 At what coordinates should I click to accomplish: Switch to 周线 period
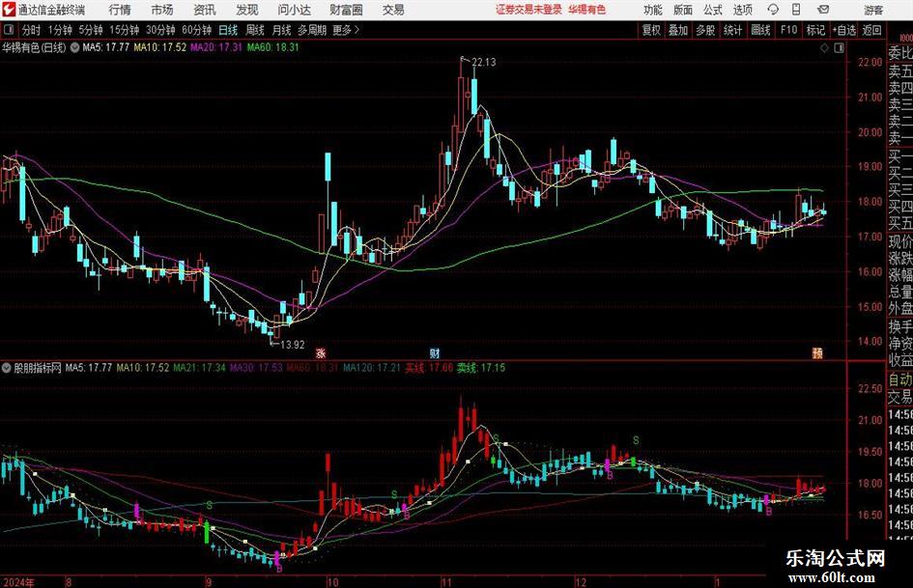pos(255,30)
